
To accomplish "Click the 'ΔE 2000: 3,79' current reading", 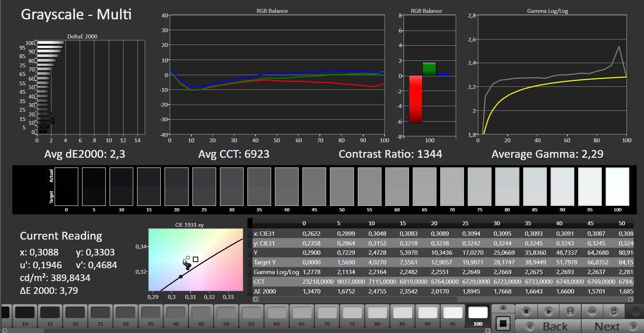I will 49,291.
